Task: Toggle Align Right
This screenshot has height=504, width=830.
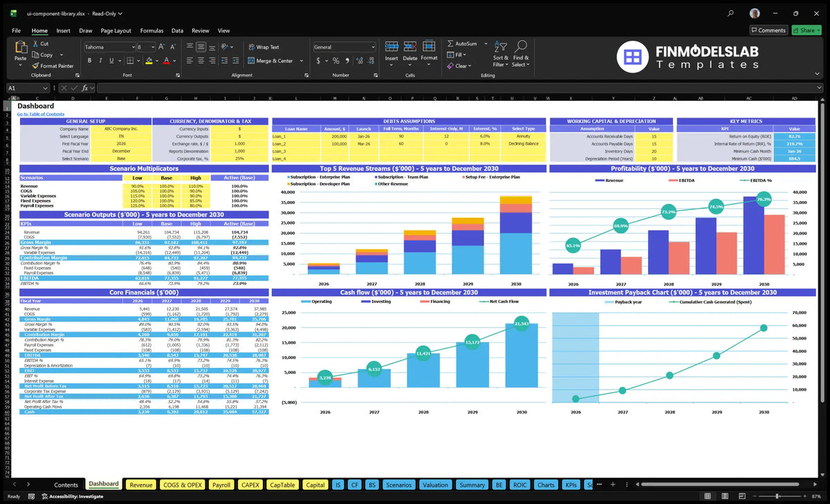Action: [x=211, y=61]
